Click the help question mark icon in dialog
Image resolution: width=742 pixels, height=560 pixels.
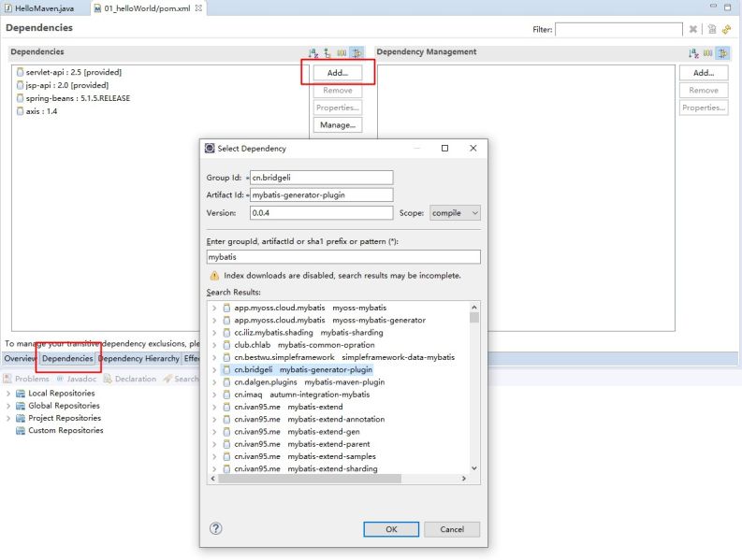pyautogui.click(x=216, y=528)
